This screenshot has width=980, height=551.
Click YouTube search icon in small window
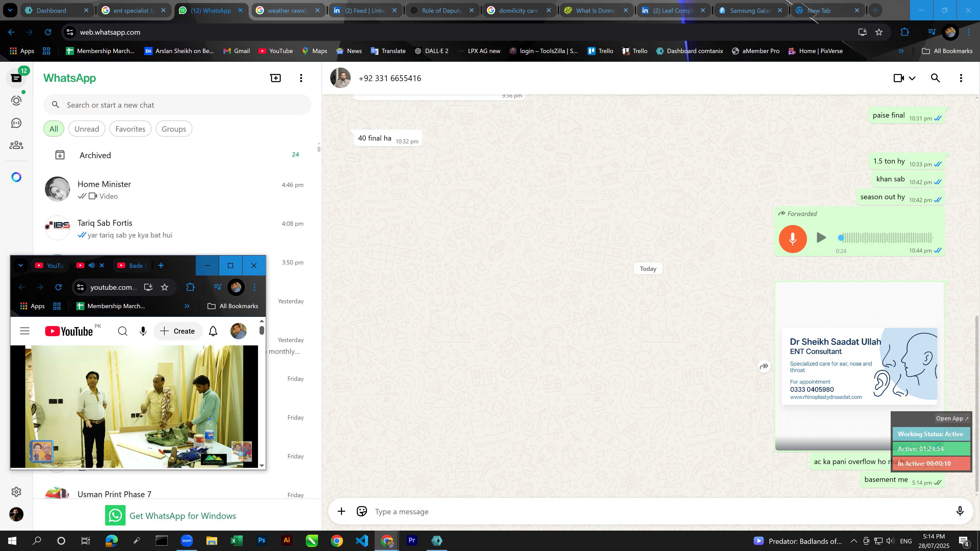click(x=122, y=331)
